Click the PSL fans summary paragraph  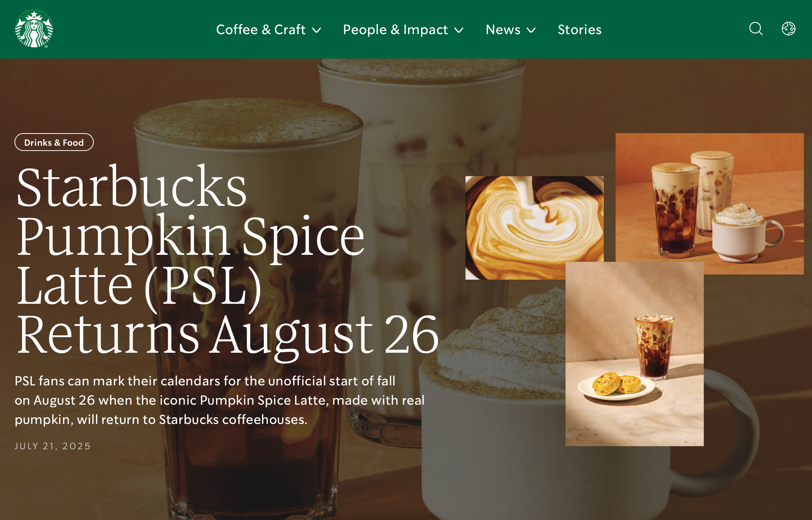click(x=219, y=400)
